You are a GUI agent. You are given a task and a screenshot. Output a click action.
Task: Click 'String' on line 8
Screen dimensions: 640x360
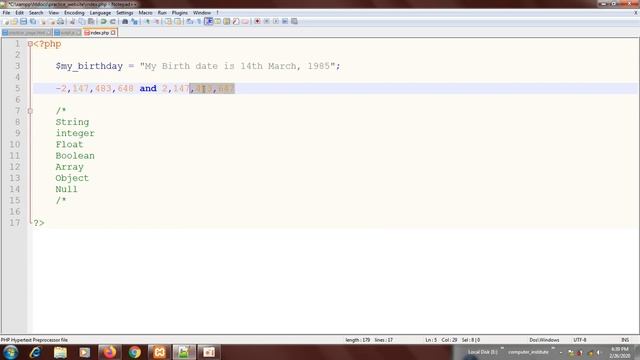click(x=72, y=122)
